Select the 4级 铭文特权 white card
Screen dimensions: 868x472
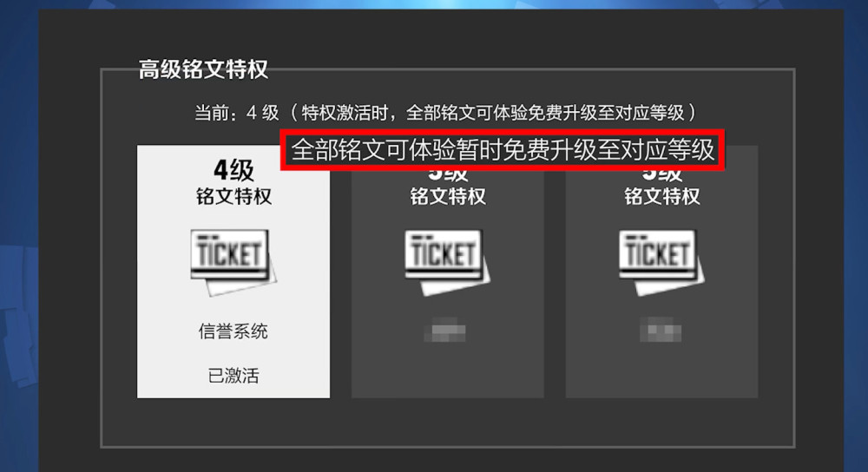233,271
